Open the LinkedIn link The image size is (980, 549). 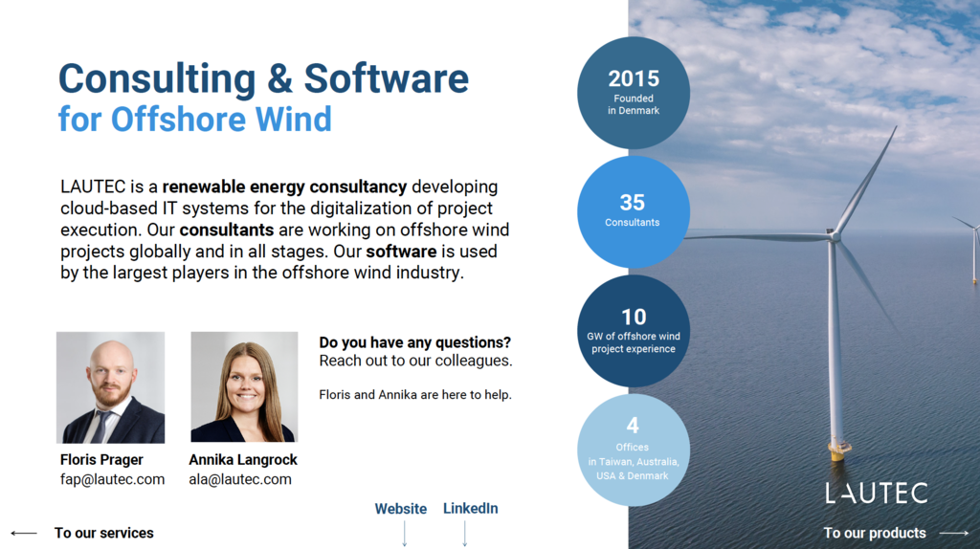click(x=470, y=509)
